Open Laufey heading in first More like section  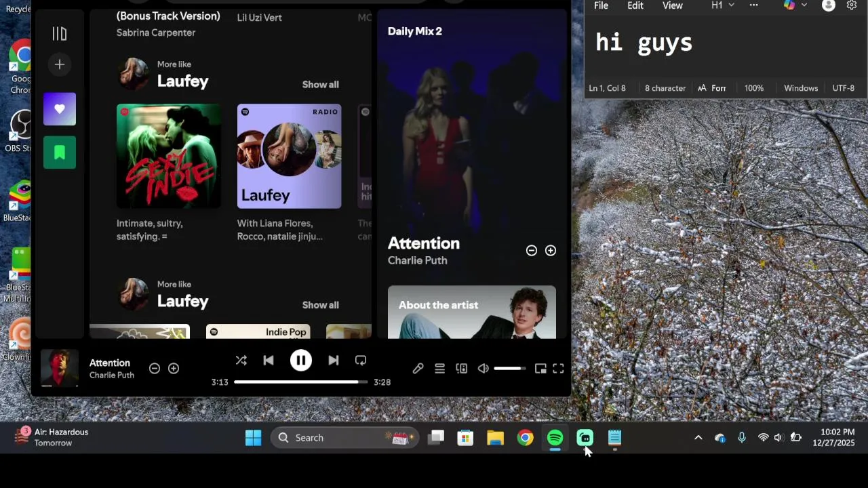183,81
